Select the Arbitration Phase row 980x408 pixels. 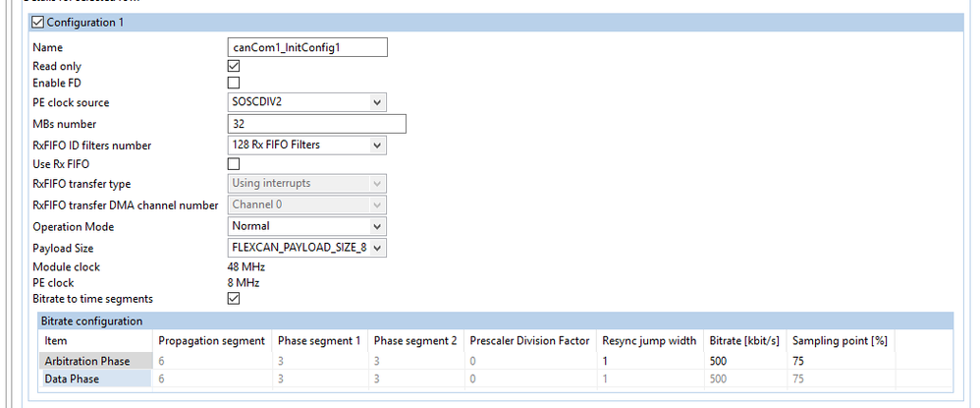87,361
